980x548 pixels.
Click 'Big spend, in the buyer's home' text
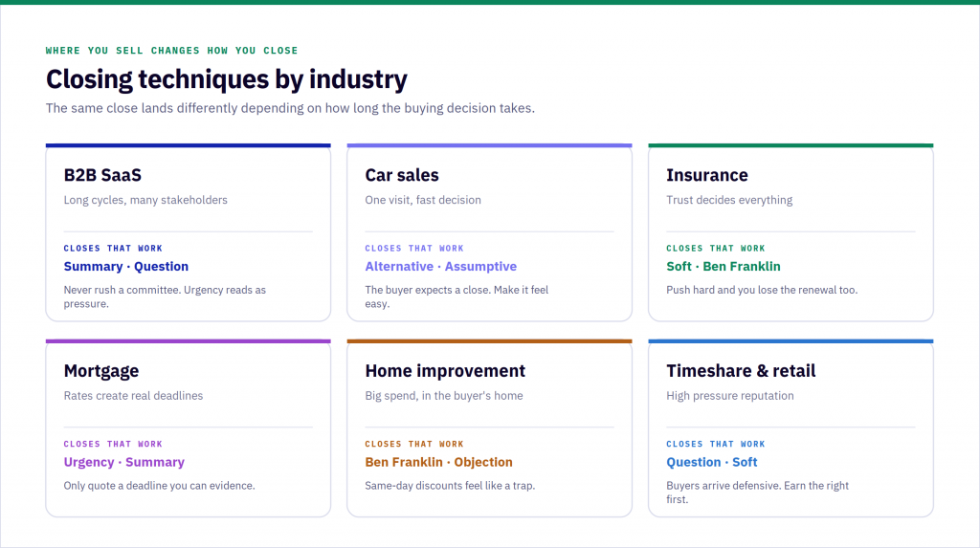tap(444, 396)
